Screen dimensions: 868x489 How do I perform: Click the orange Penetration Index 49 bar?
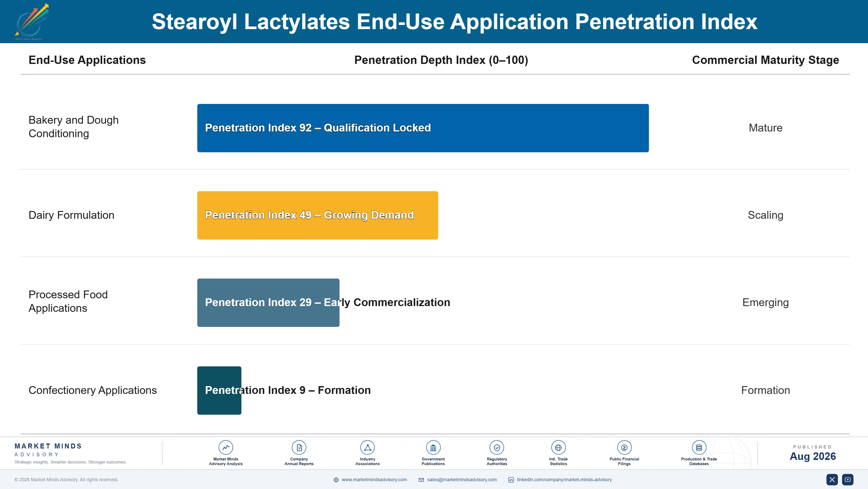coord(317,215)
